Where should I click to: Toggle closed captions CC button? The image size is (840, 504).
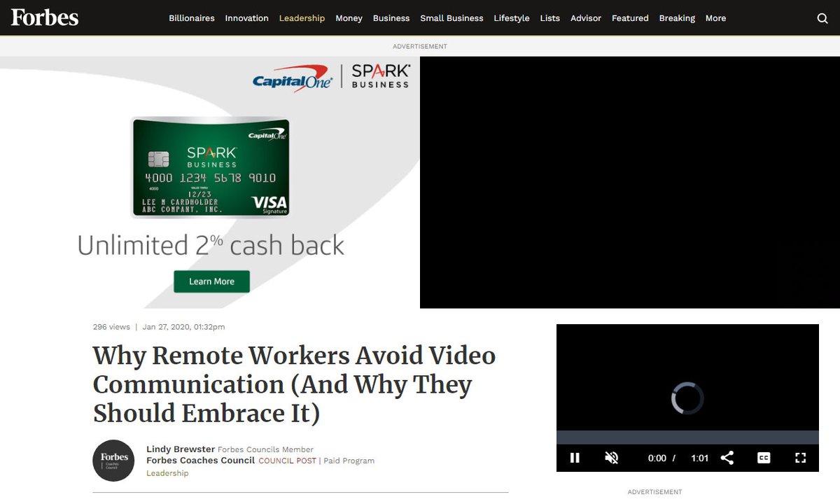(764, 458)
